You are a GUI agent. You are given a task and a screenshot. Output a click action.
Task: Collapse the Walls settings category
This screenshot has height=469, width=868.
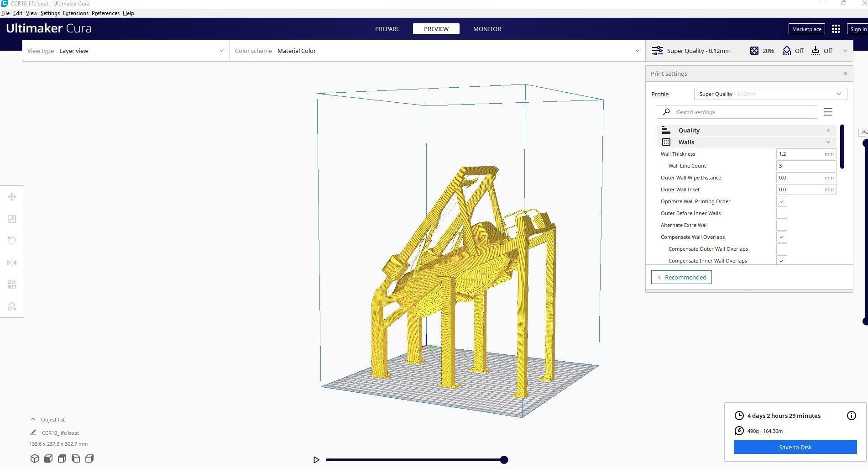[747, 142]
